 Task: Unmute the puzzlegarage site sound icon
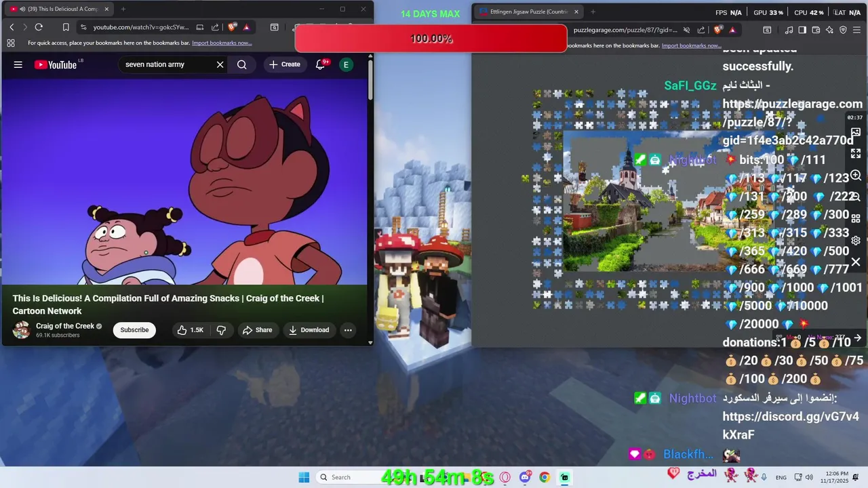pyautogui.click(x=686, y=30)
